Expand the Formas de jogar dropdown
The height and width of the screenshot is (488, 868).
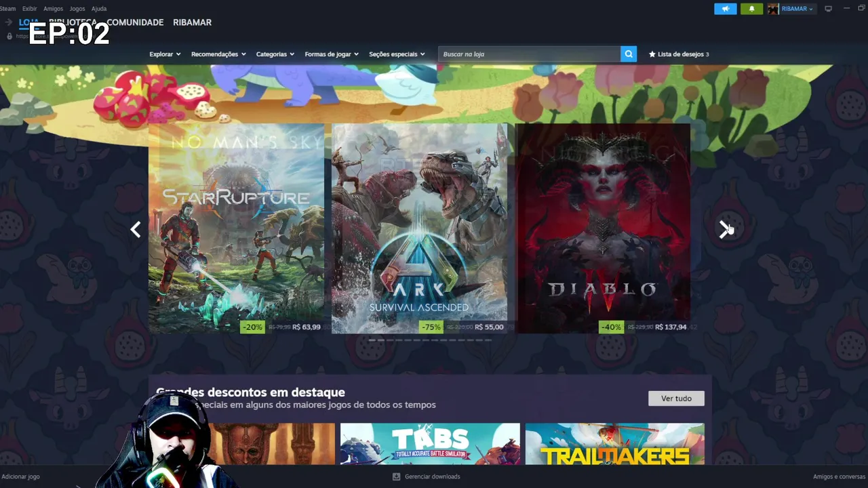click(x=332, y=54)
